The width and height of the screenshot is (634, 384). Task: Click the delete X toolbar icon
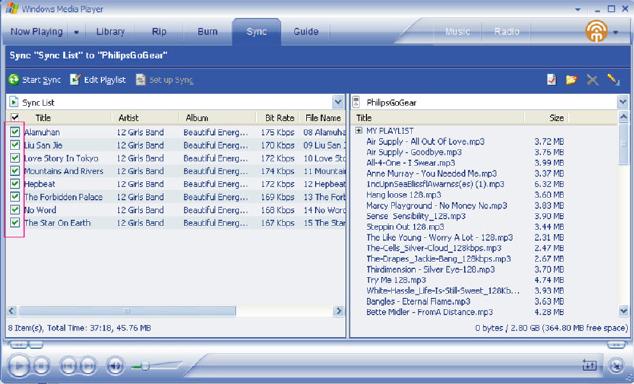(592, 80)
